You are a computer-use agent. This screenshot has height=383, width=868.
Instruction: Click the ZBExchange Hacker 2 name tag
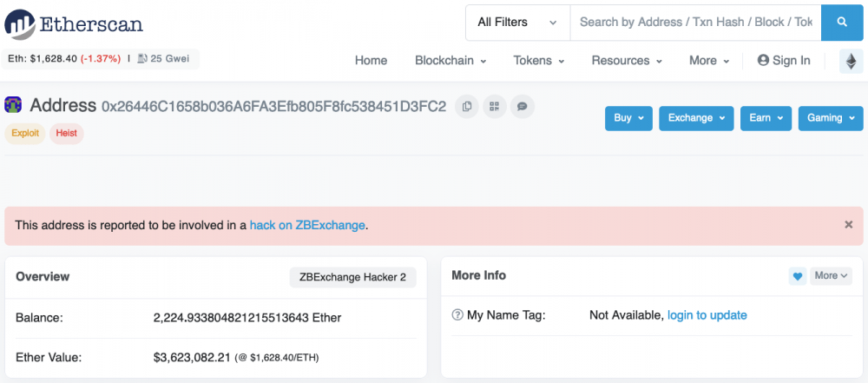pyautogui.click(x=352, y=277)
